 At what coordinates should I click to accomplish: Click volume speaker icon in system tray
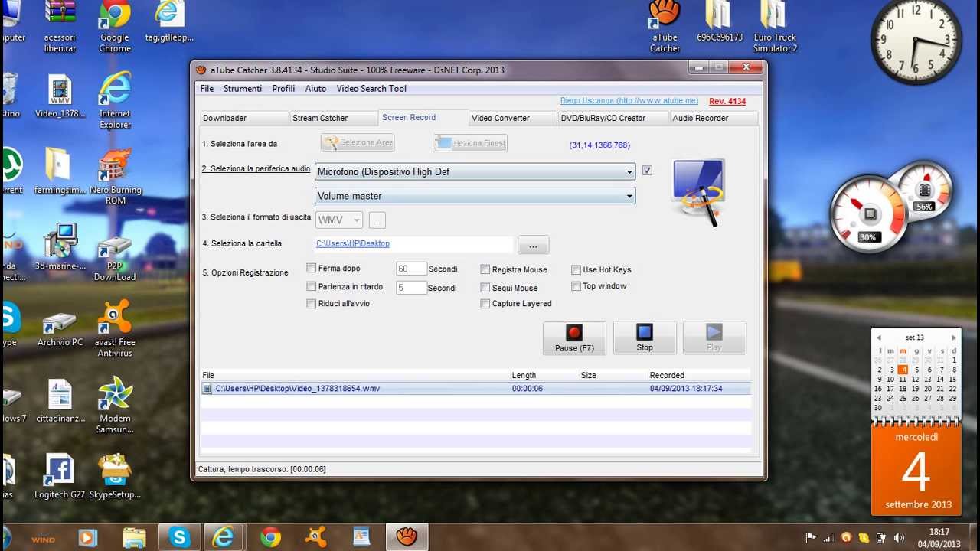899,538
